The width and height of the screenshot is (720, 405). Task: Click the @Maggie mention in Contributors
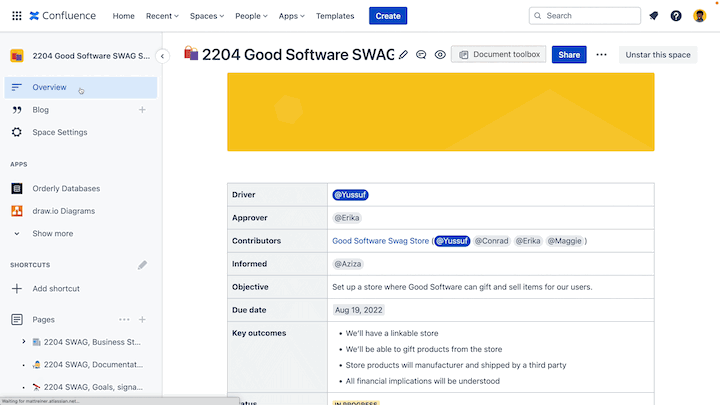pyautogui.click(x=564, y=241)
